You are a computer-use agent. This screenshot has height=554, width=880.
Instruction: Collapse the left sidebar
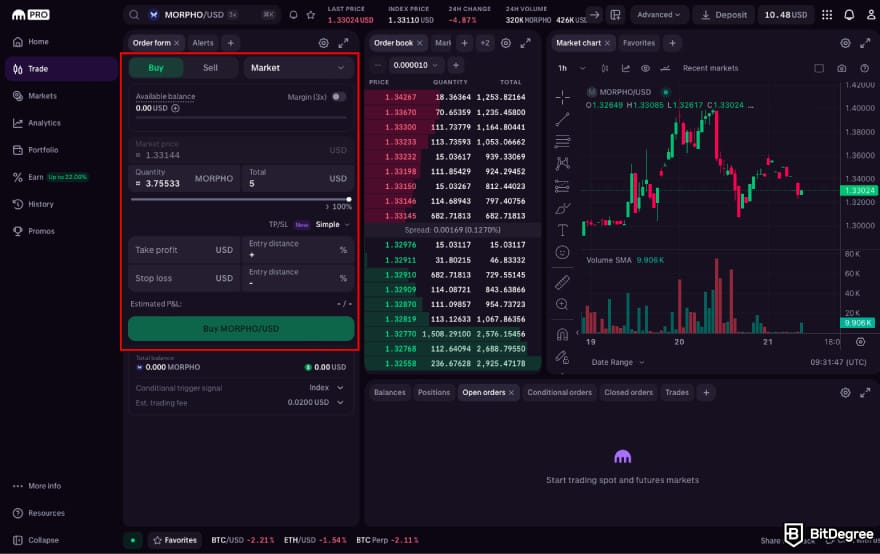[36, 540]
